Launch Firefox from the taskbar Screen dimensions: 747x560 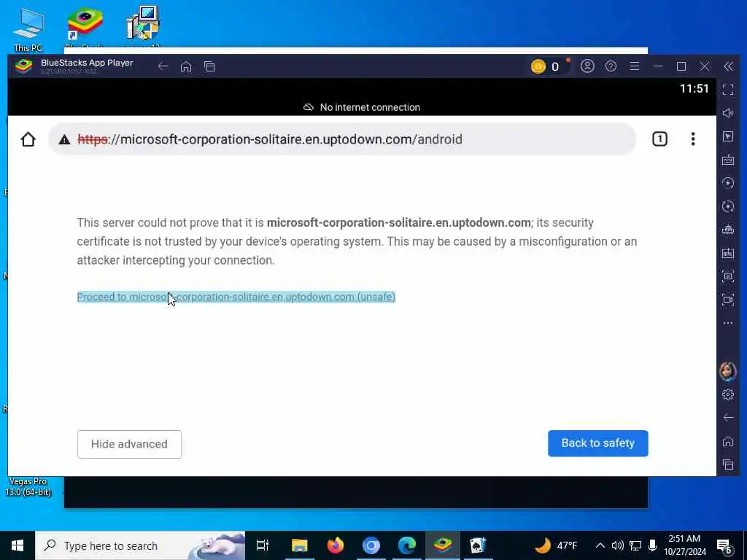pyautogui.click(x=336, y=545)
